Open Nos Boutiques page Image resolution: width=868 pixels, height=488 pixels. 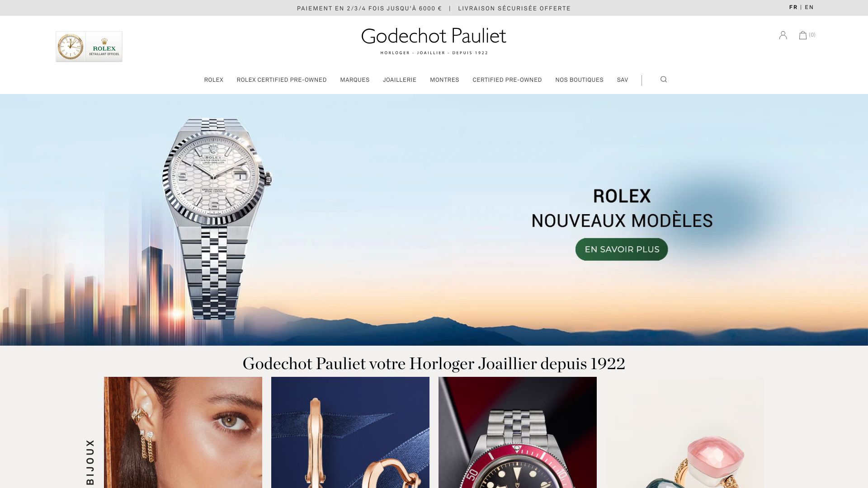click(579, 80)
